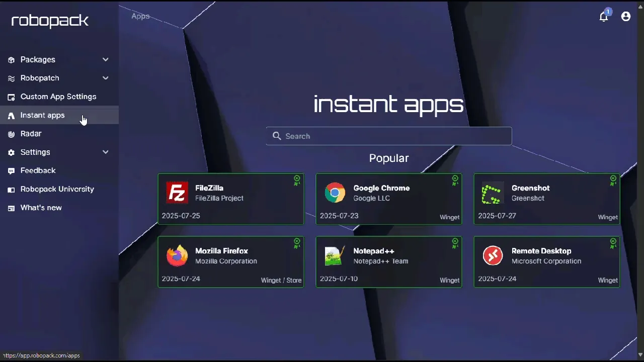The height and width of the screenshot is (362, 644).
Task: Click date 2025-07-23 on Chrome card
Action: (339, 216)
